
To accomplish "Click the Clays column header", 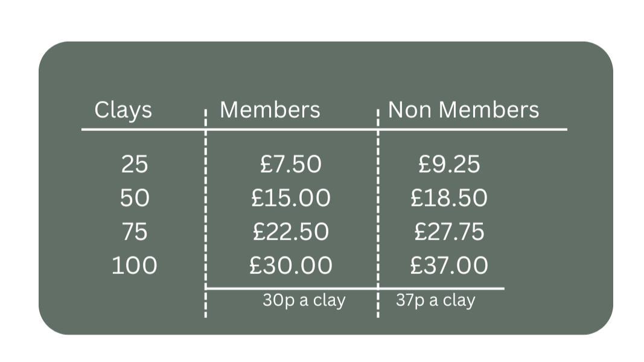I will [123, 110].
